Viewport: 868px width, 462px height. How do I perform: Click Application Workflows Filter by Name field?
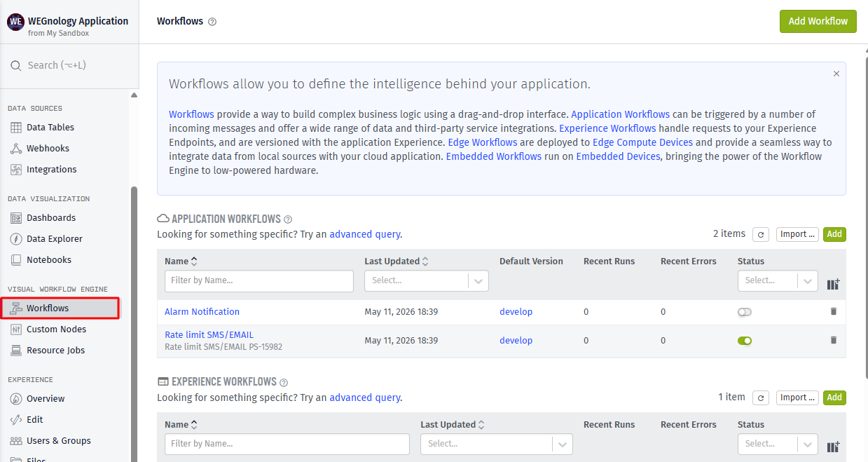click(259, 281)
